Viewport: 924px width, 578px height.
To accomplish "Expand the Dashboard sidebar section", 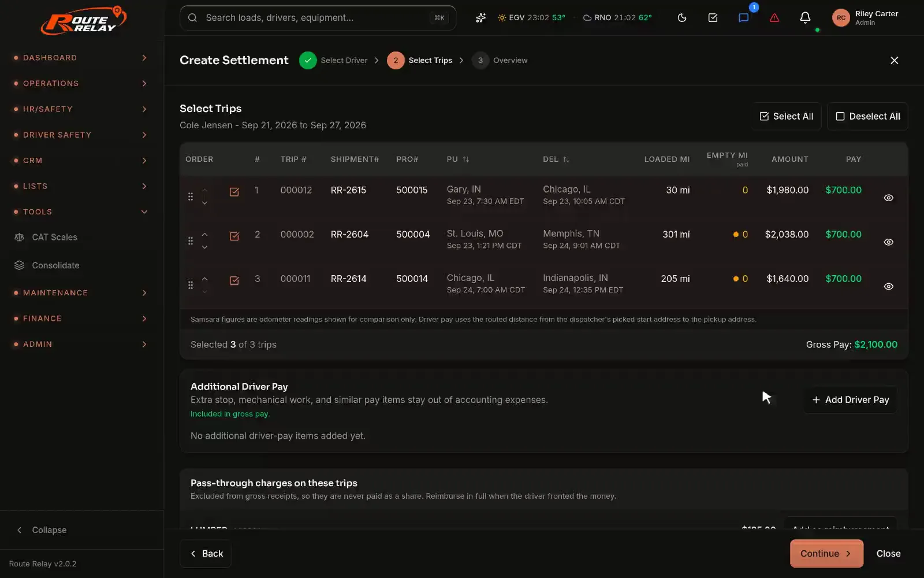I will click(x=81, y=58).
